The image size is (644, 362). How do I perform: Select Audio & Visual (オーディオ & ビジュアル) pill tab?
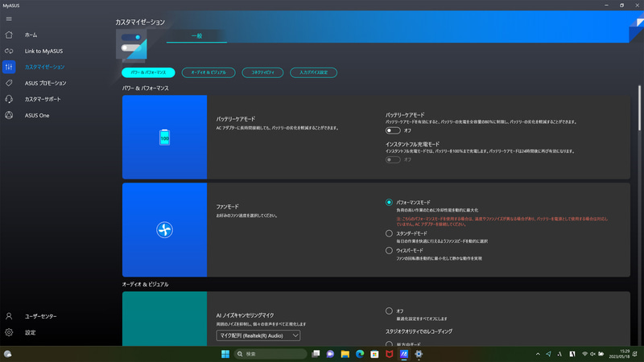(x=208, y=72)
